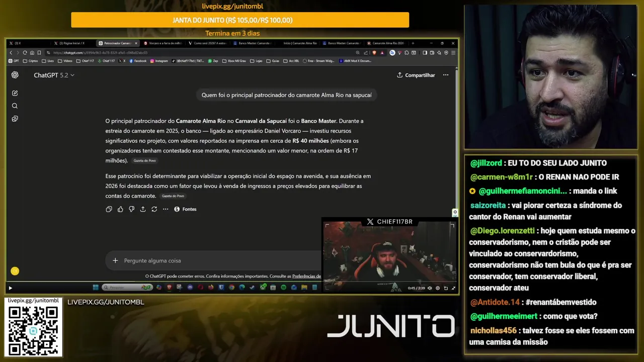Open the Fontes sources button

tap(185, 209)
